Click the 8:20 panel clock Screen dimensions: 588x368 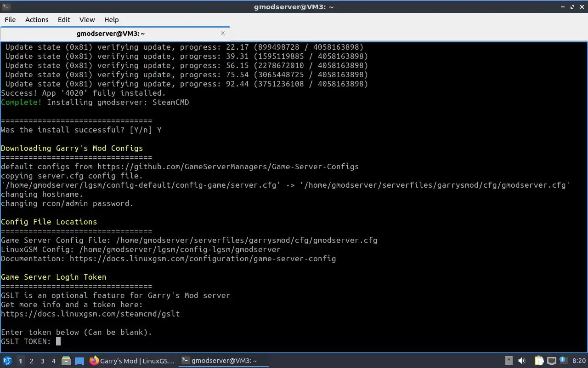coord(579,361)
